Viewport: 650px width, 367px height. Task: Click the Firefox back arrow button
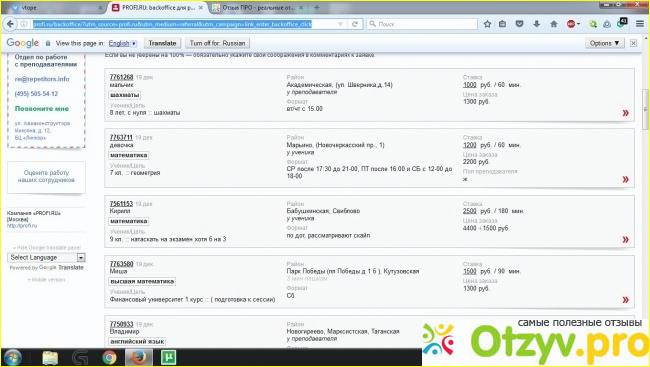click(10, 24)
